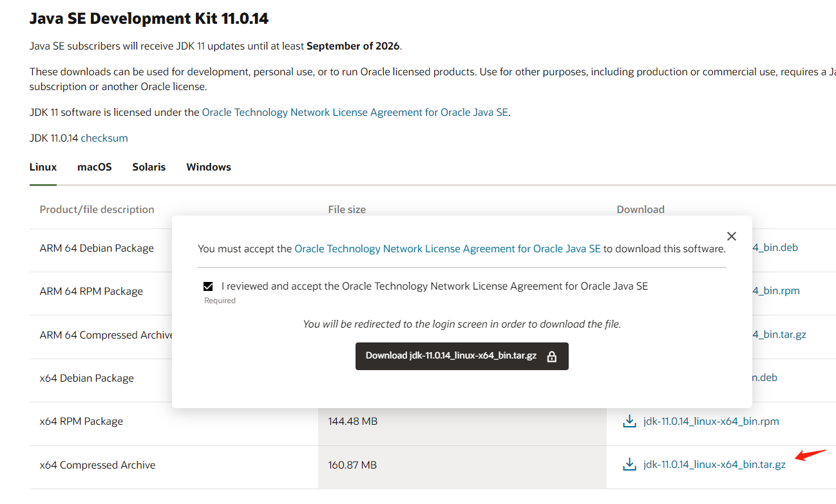This screenshot has height=504, width=836.
Task: Open the Windows downloads tab
Action: pyautogui.click(x=209, y=167)
